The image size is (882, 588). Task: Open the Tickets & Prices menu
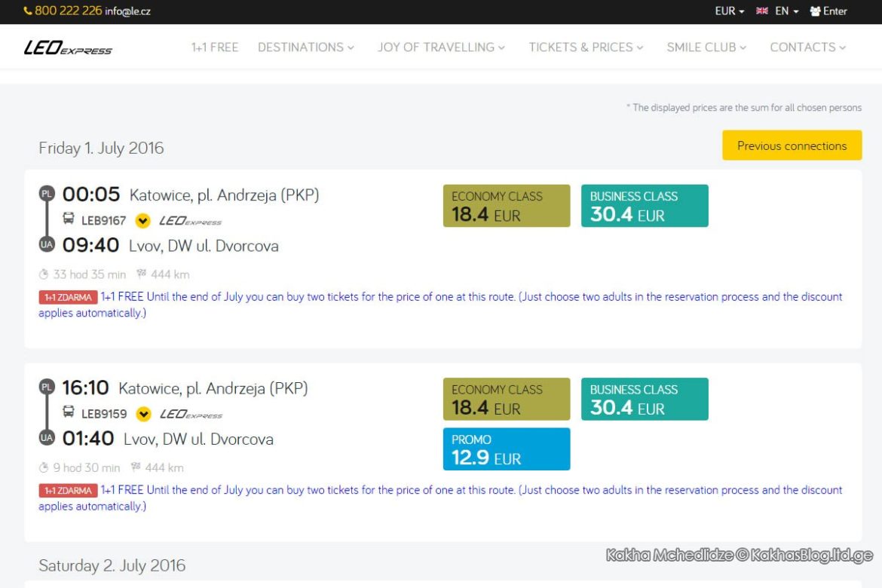coord(586,47)
